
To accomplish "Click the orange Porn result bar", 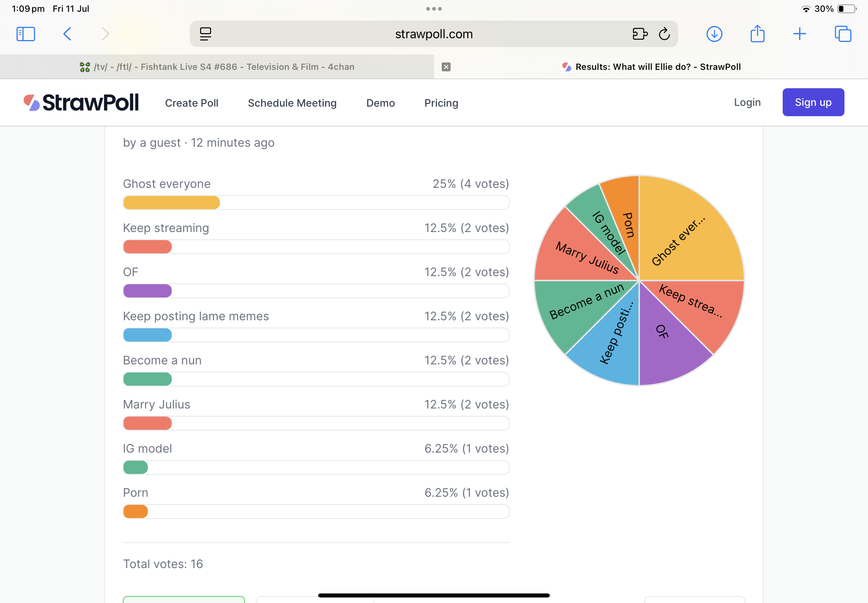I will click(136, 511).
